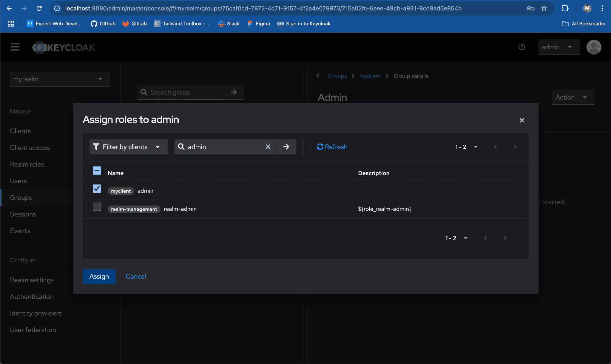Clear the admin search text with X
This screenshot has height=364, width=611.
click(268, 147)
